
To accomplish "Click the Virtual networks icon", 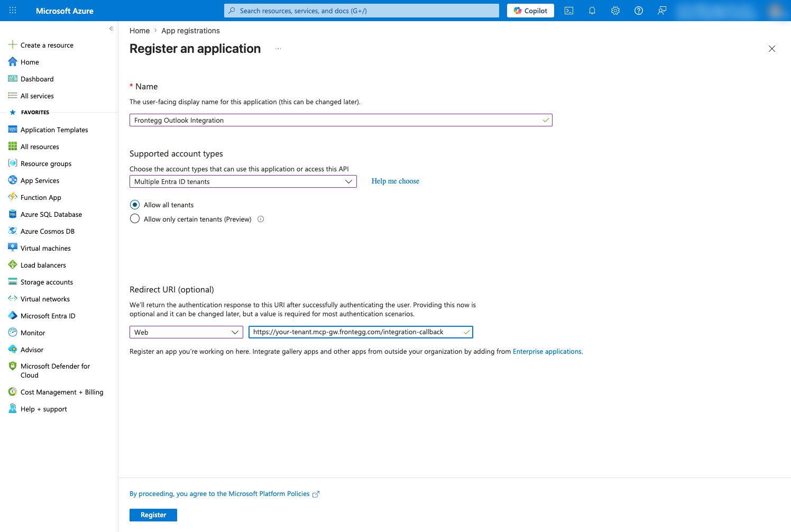I will pos(13,299).
